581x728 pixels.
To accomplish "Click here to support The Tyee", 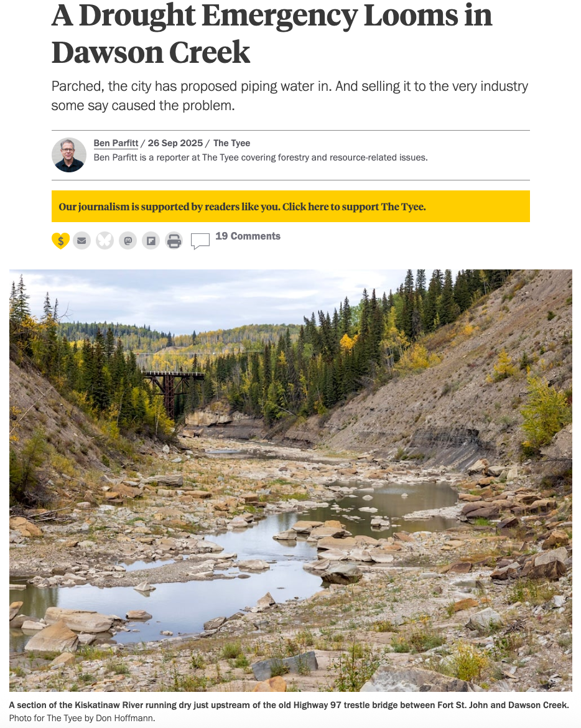I will pos(353,206).
